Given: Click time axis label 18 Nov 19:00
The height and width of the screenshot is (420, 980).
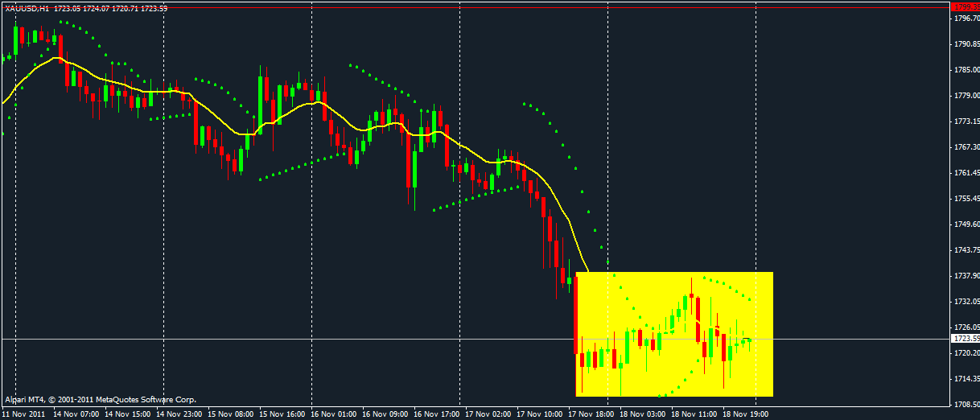Looking at the screenshot, I should tap(746, 414).
